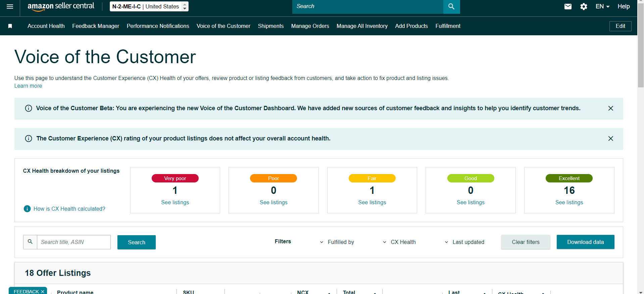Close the Voice of the Customer Beta banner
This screenshot has height=294, width=644.
610,108
